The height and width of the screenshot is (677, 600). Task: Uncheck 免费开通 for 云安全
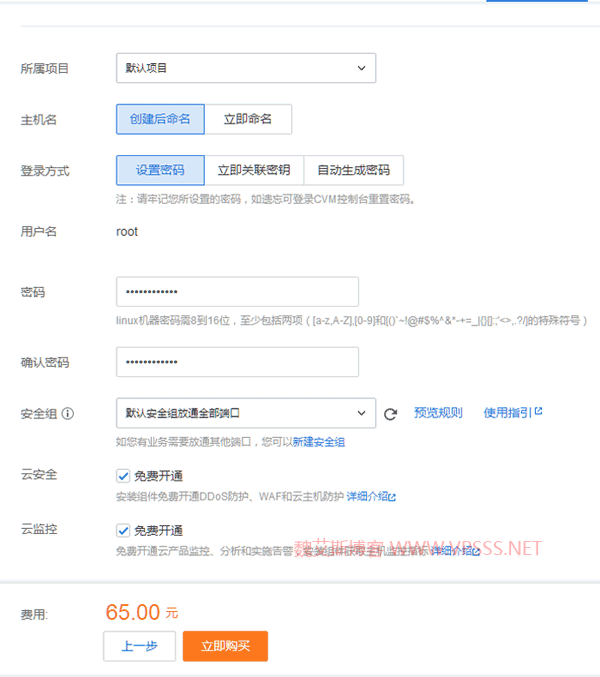[x=123, y=476]
